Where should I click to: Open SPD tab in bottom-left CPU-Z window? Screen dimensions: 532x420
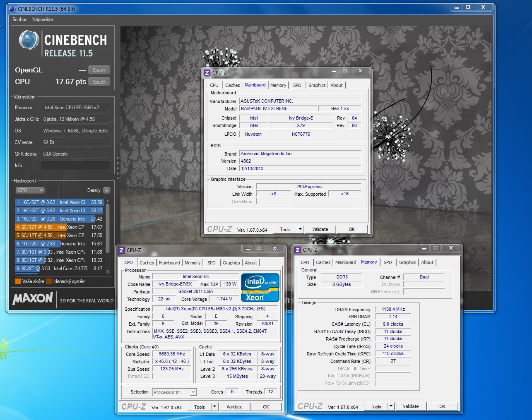tap(212, 263)
